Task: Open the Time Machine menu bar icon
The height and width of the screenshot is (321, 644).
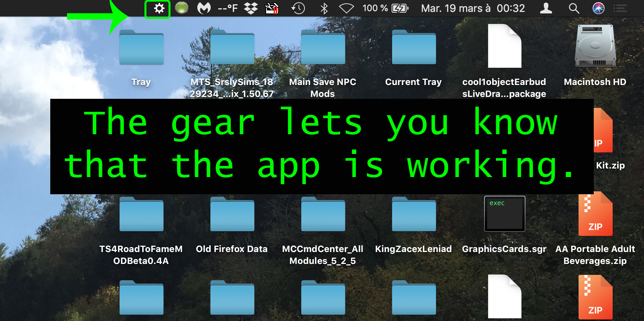Action: (x=298, y=8)
